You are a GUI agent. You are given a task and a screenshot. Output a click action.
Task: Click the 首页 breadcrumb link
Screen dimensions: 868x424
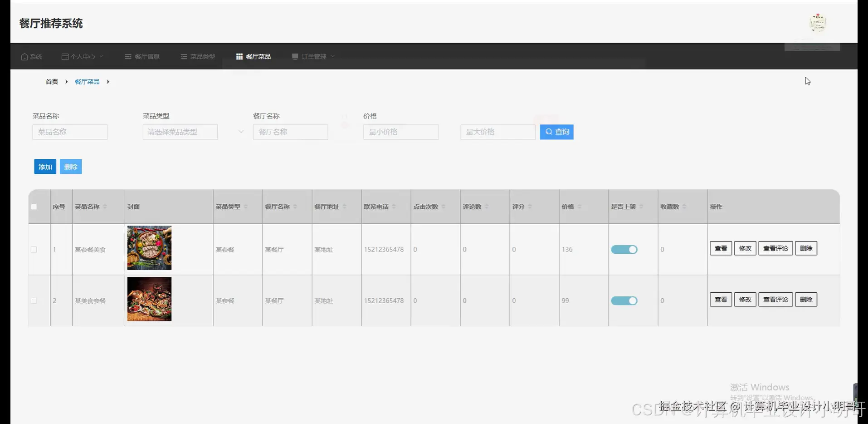point(52,82)
